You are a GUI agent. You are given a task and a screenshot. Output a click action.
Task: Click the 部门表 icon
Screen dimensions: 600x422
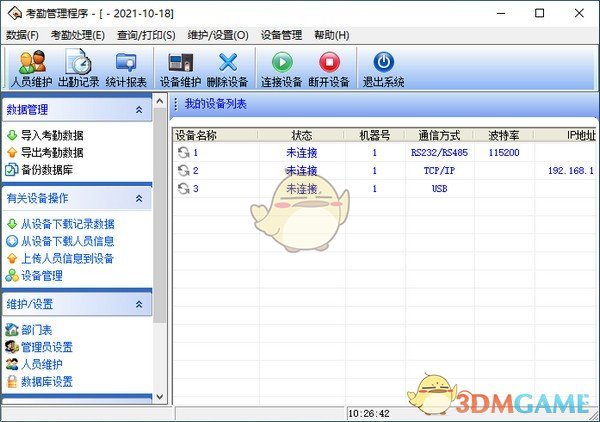tap(12, 329)
